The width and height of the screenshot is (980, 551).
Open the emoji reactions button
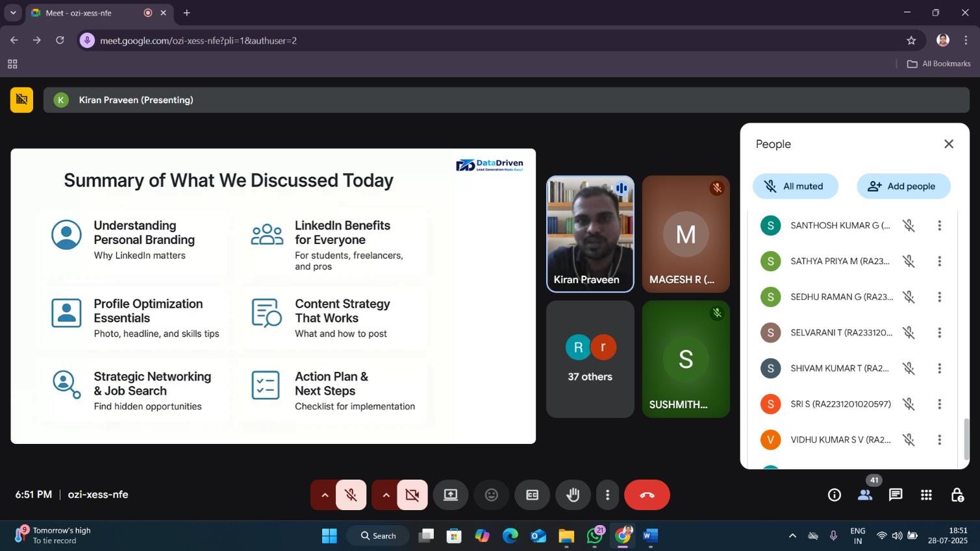point(492,495)
